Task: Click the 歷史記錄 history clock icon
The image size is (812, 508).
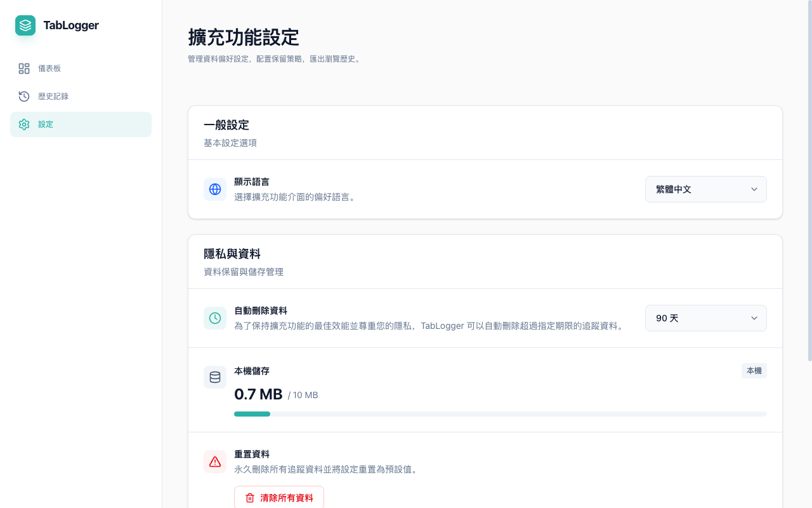Action: [x=24, y=96]
